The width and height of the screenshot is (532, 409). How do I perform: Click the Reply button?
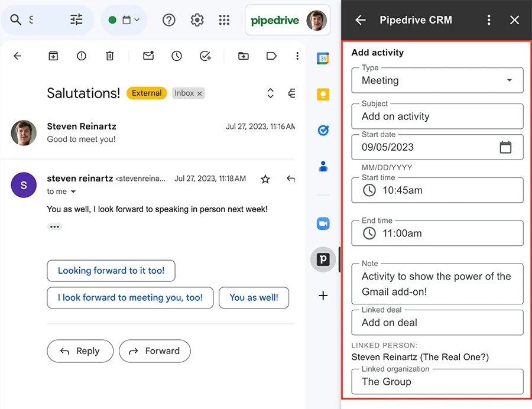(x=80, y=351)
